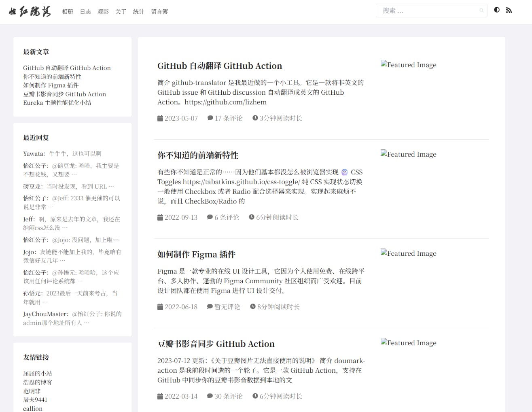Screen dimensions: 532x412
Task: Click the featured image of the GitHub 自动翻译 post
Action: coord(408,65)
